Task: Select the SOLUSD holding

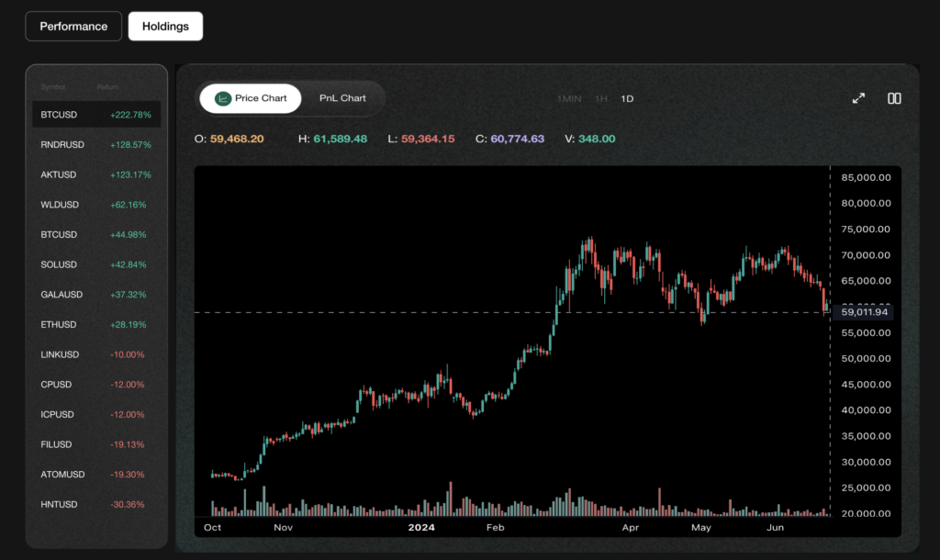Action: [x=96, y=264]
